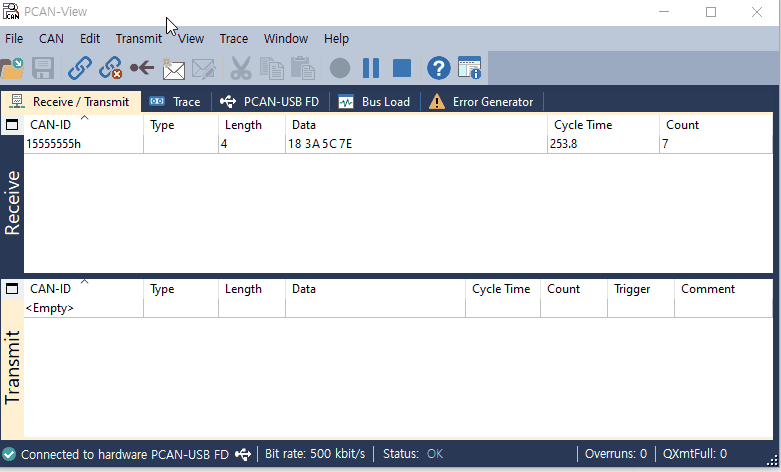Select the received message 15555555h

[53, 144]
